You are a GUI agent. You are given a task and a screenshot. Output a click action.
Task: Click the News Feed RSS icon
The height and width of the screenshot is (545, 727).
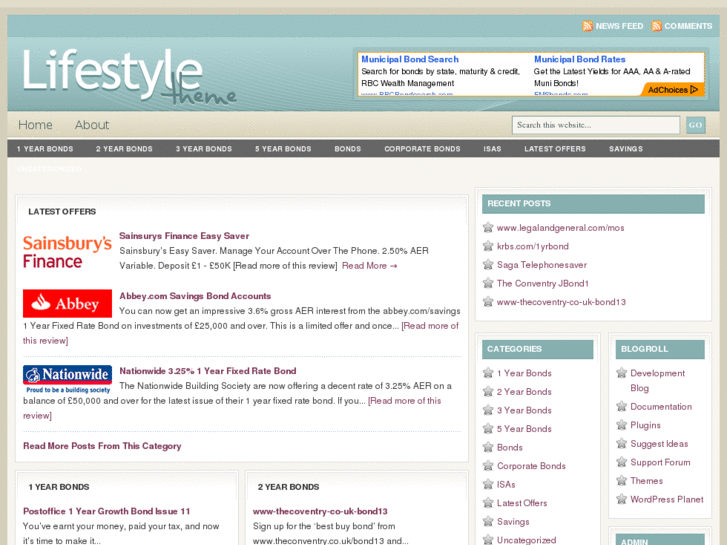click(587, 26)
